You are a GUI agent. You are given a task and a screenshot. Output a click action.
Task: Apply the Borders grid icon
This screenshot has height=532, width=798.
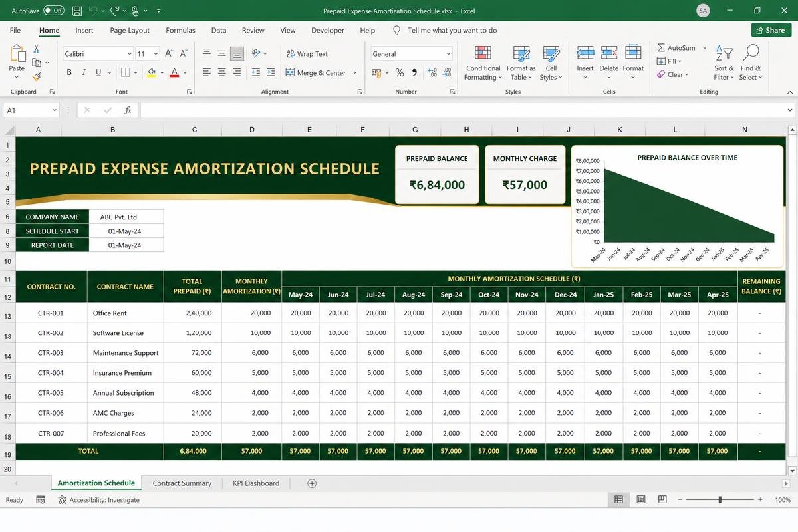126,72
